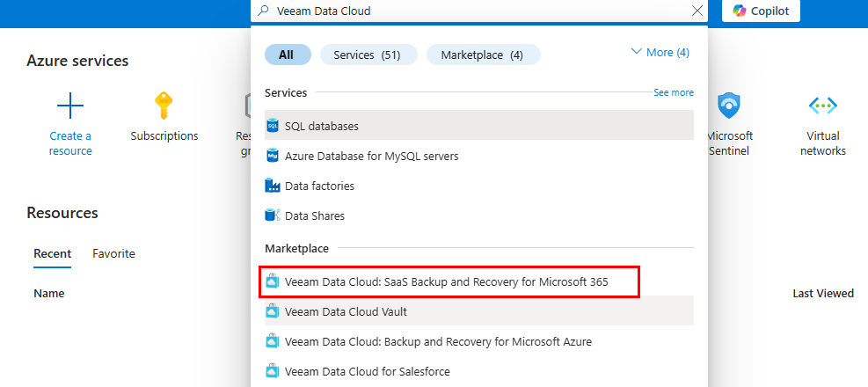Viewport: 868px width, 387px height.
Task: Click the Name column header
Action: tap(48, 294)
